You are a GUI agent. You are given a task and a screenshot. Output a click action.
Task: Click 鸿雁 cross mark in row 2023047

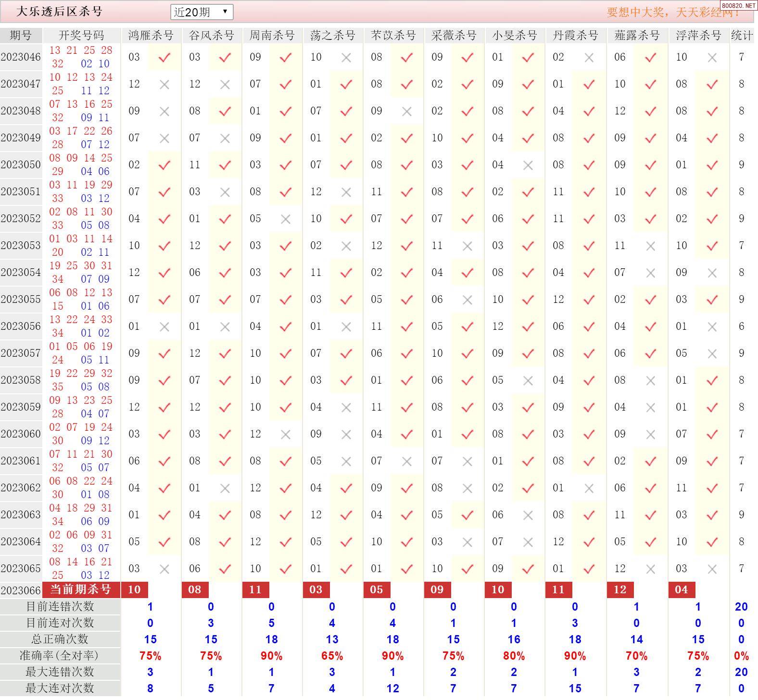click(164, 85)
